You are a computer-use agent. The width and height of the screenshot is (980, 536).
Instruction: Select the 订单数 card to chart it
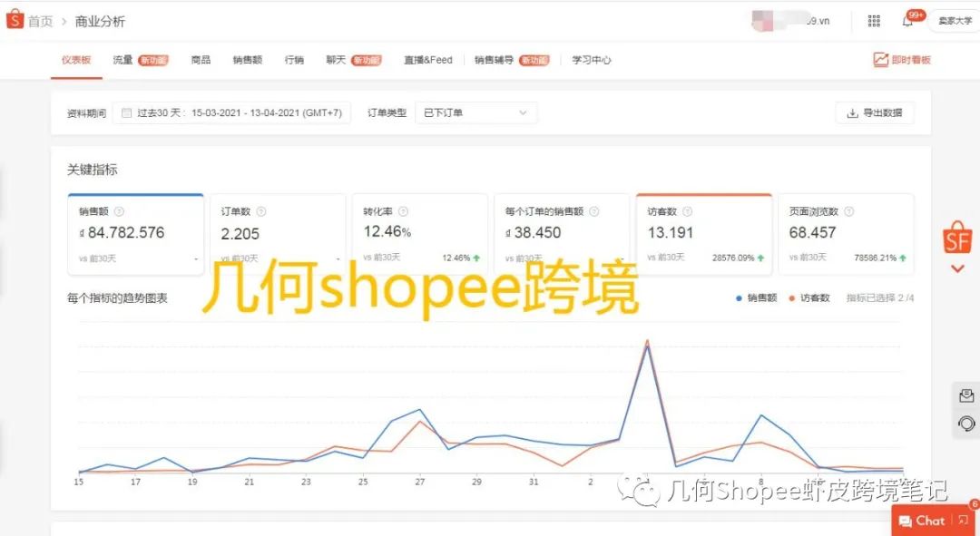tap(278, 231)
